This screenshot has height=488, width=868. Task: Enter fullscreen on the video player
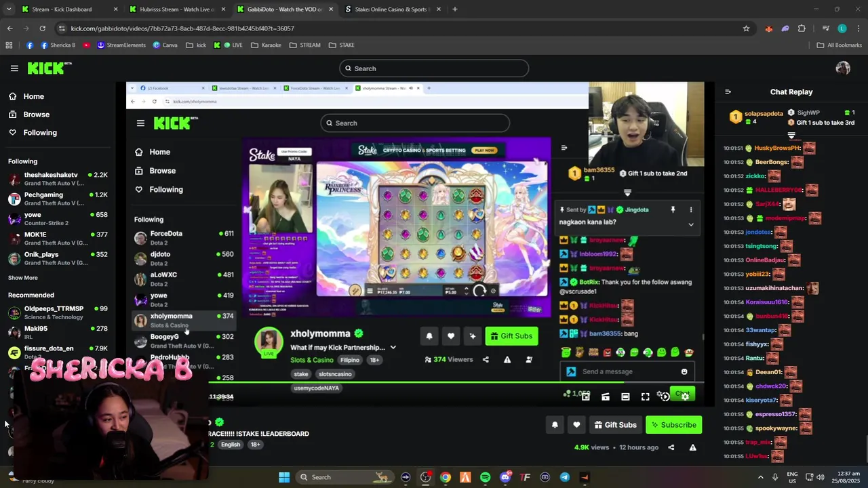coord(645,396)
